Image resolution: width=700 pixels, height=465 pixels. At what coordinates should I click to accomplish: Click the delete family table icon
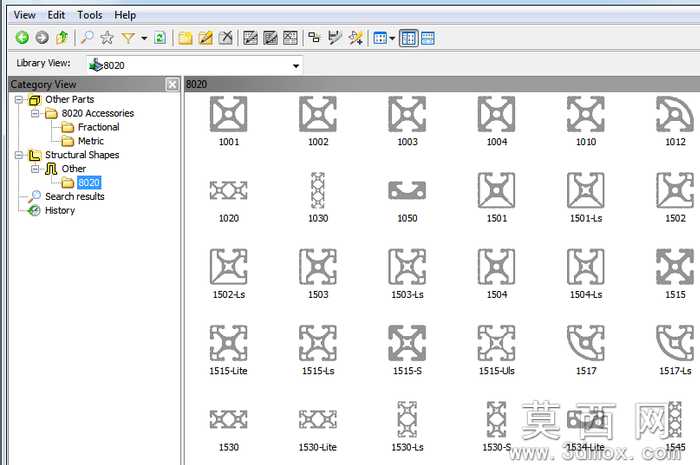[291, 38]
